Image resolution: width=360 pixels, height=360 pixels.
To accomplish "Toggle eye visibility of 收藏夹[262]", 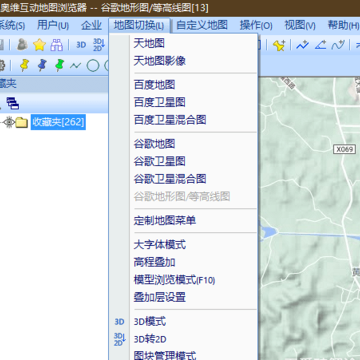I will tap(9, 122).
